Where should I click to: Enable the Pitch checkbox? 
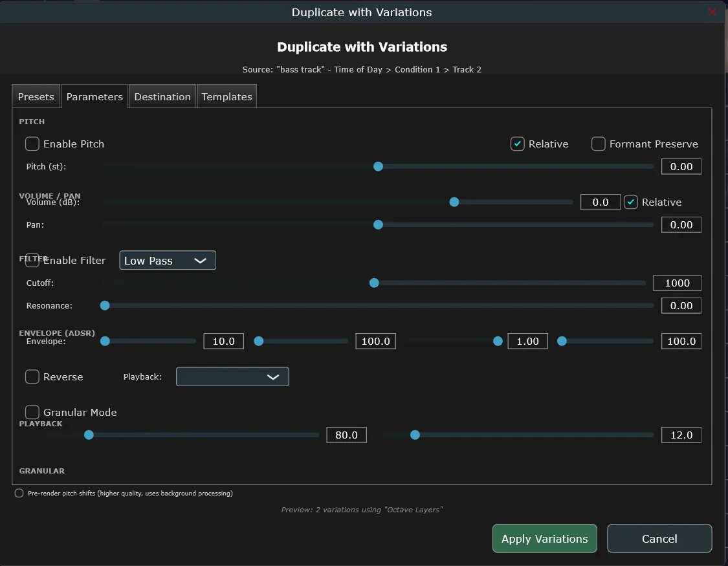[32, 144]
